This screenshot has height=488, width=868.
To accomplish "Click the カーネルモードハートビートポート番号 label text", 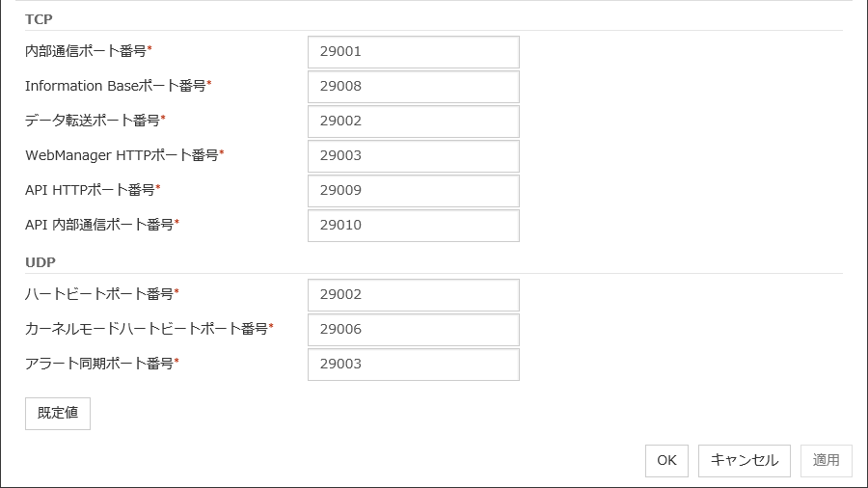I will click(147, 329).
